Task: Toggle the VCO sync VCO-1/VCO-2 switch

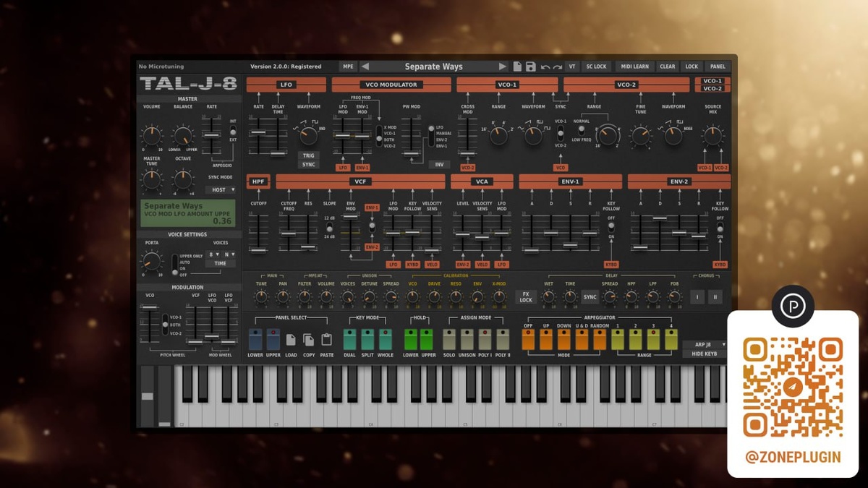Action: pos(560,134)
